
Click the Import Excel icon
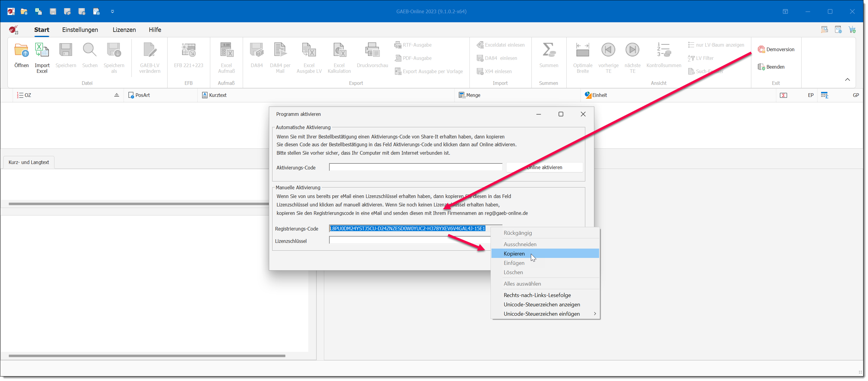pos(42,51)
